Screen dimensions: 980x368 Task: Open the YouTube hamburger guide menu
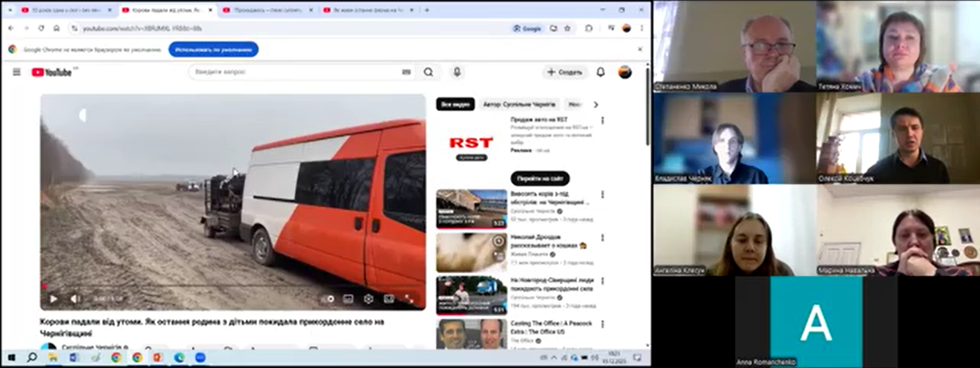17,72
